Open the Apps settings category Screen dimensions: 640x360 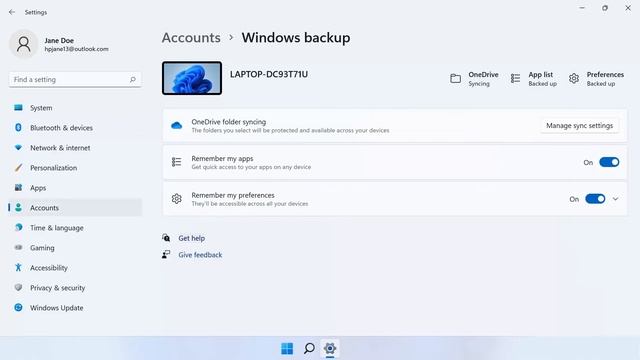point(75,188)
